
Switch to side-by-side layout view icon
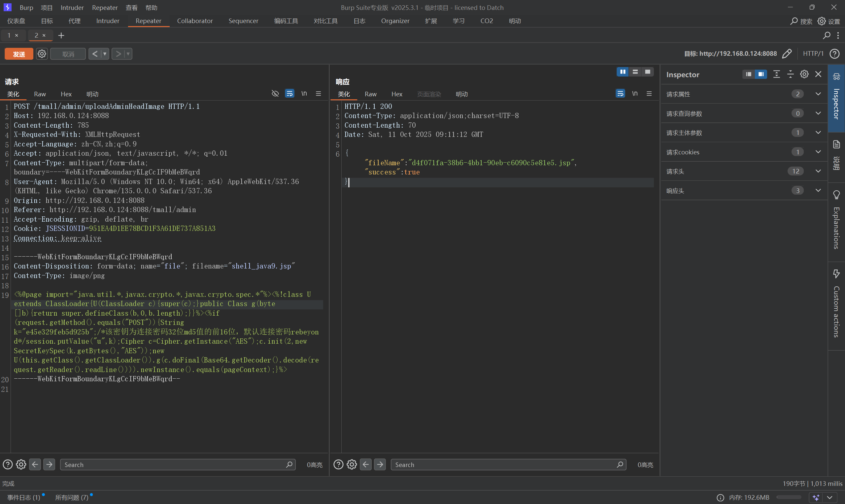coord(623,72)
